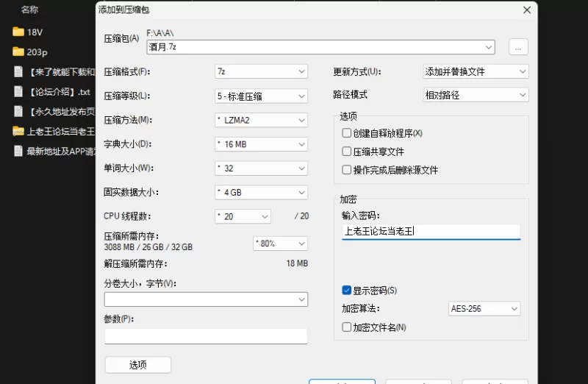Click the 203p folder icon

(x=18, y=51)
